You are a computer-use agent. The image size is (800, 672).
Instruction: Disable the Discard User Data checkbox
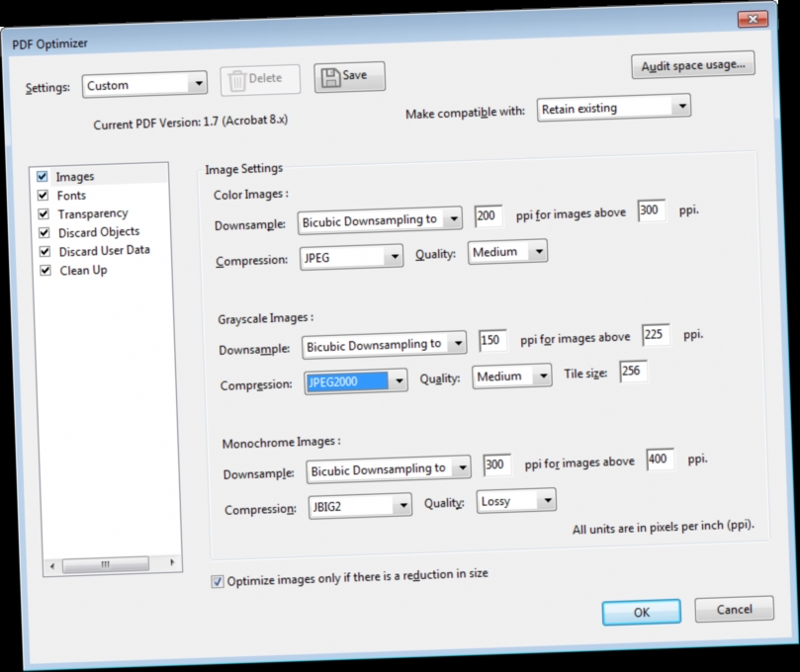point(44,250)
